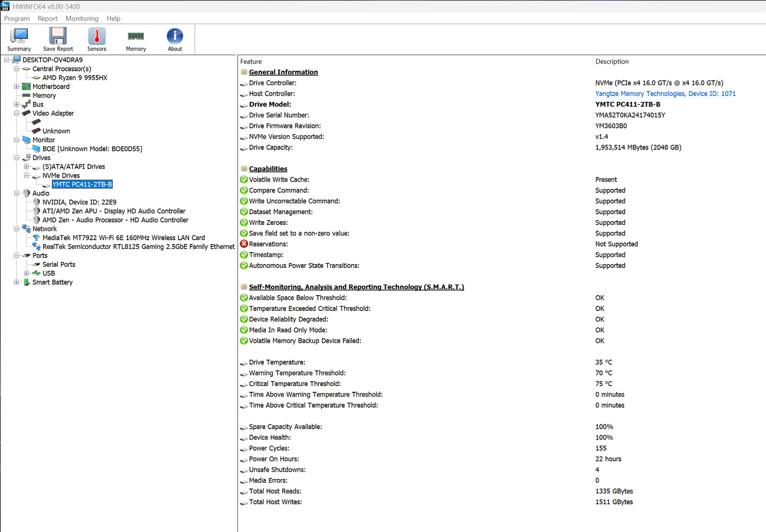This screenshot has width=766, height=532.
Task: Collapse the NVMe Drives node
Action: [27, 176]
